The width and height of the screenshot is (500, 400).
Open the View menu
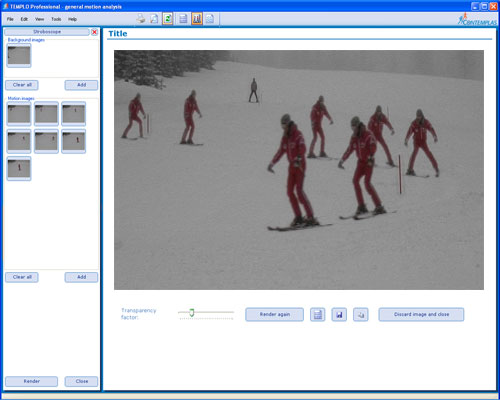(39, 19)
